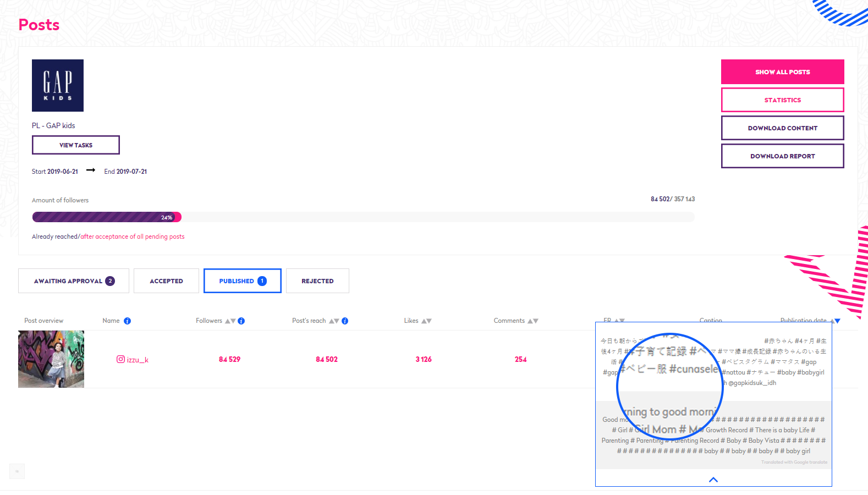Click the Download Report button

[x=782, y=156]
